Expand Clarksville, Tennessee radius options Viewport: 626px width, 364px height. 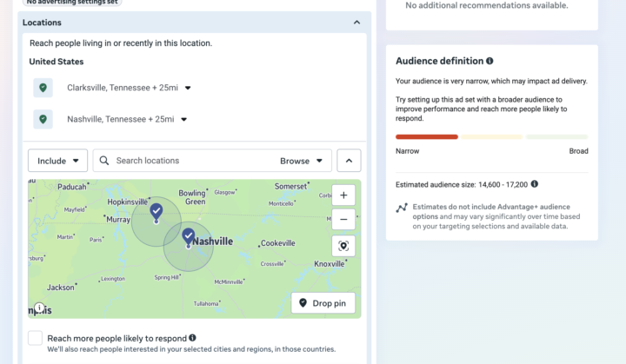[x=188, y=88]
